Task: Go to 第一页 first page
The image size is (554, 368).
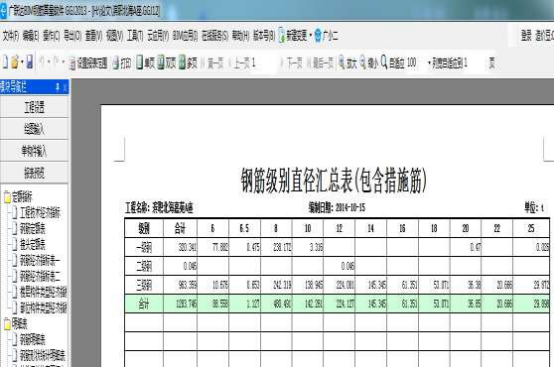Action: click(x=212, y=63)
